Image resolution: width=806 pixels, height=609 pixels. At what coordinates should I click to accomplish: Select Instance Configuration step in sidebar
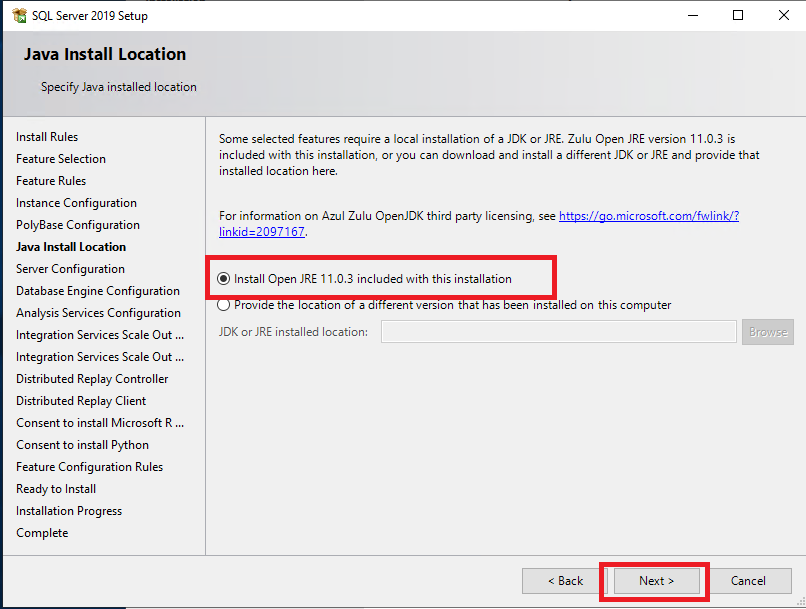coord(76,203)
